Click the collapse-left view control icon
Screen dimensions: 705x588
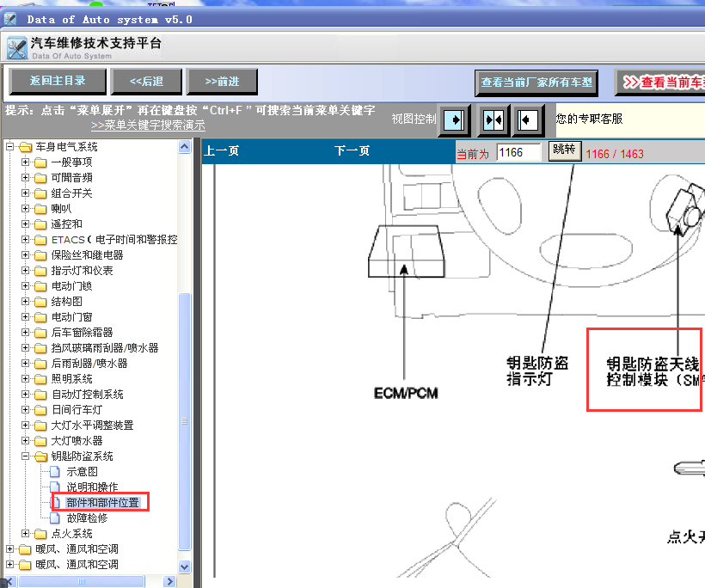[527, 120]
